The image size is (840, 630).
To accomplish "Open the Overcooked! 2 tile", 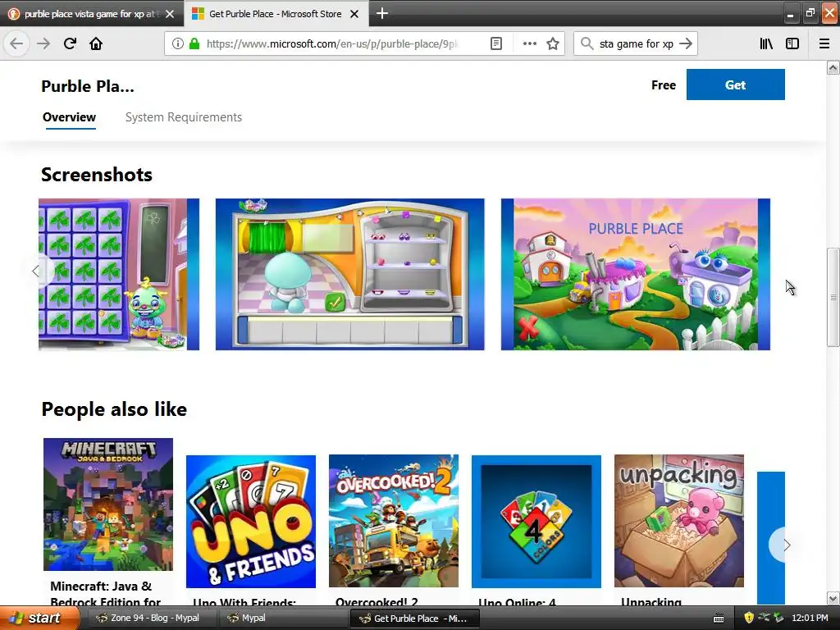I will tap(394, 521).
